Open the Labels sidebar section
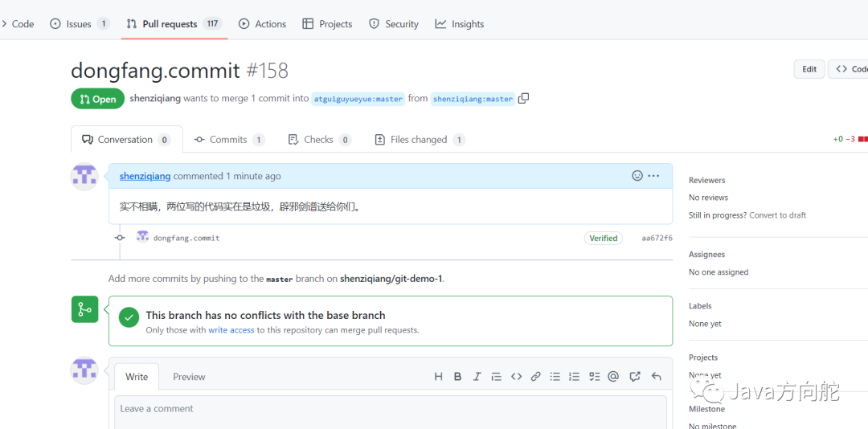This screenshot has height=429, width=868. tap(700, 305)
